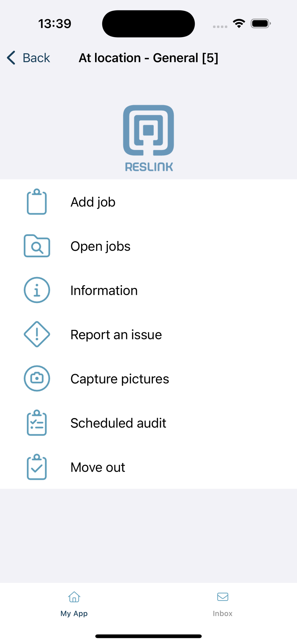Tap the back chevron arrow
Viewport: 297px width, 644px height.
[11, 58]
